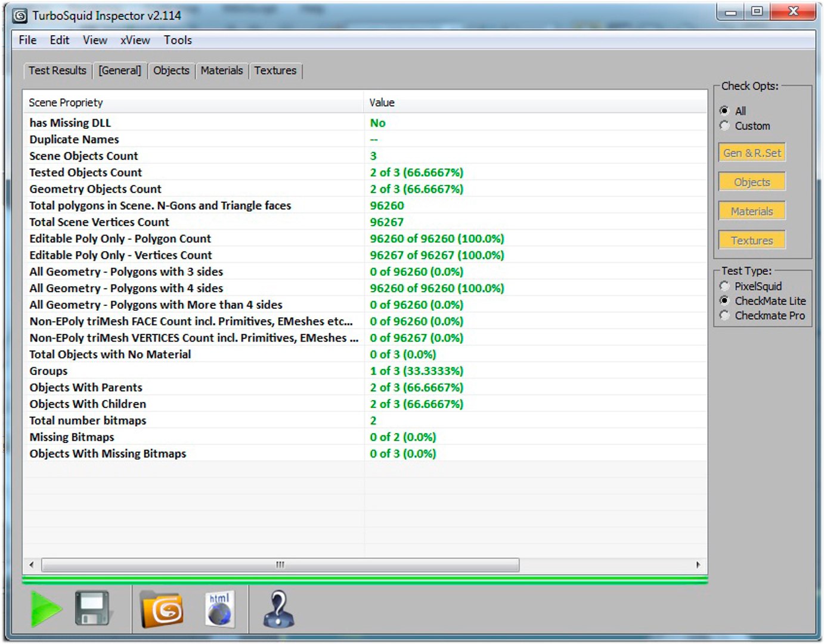This screenshot has height=644, width=824.
Task: Click the 'No' value for Missing DLL
Action: click(377, 123)
